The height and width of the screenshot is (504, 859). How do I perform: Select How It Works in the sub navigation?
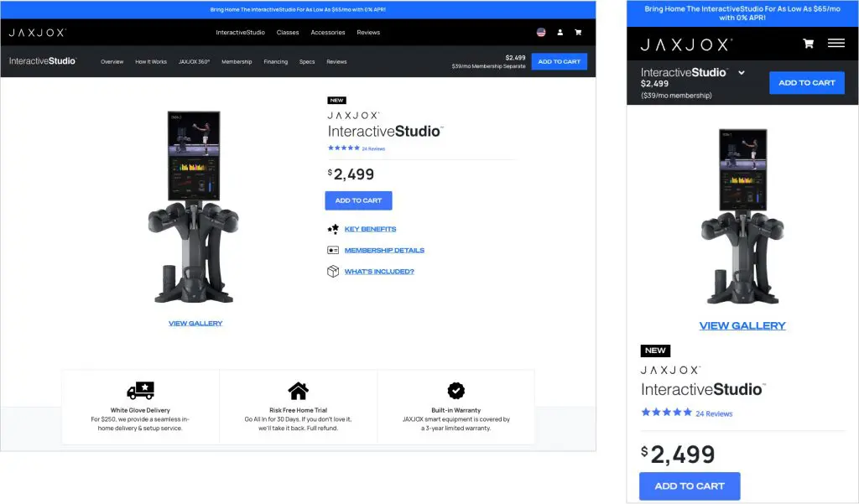pyautogui.click(x=151, y=62)
